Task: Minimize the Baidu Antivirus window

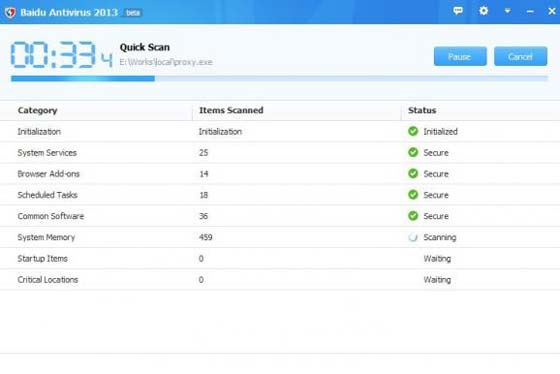Action: (530, 11)
